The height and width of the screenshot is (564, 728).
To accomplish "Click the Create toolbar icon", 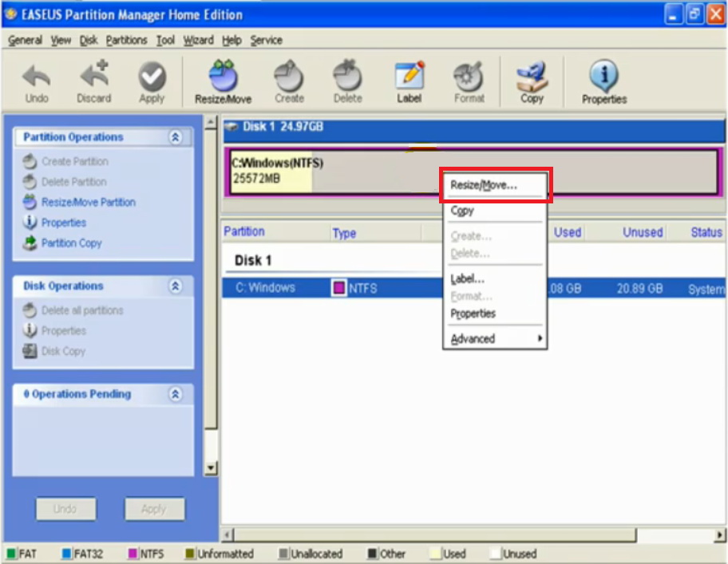I will (x=289, y=75).
